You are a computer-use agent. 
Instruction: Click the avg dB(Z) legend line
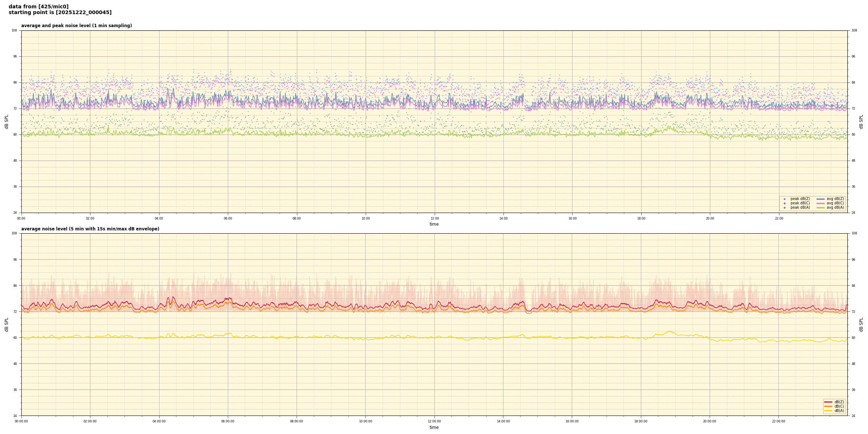pyautogui.click(x=821, y=199)
